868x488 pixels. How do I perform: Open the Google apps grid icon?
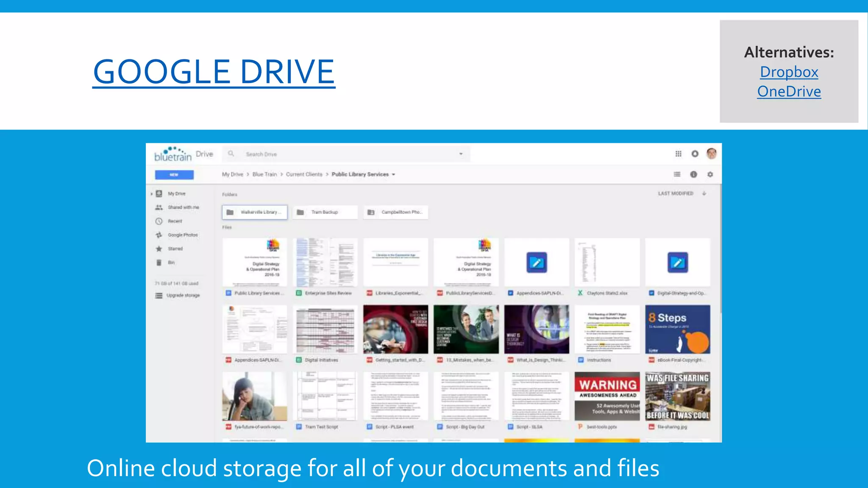pos(678,154)
